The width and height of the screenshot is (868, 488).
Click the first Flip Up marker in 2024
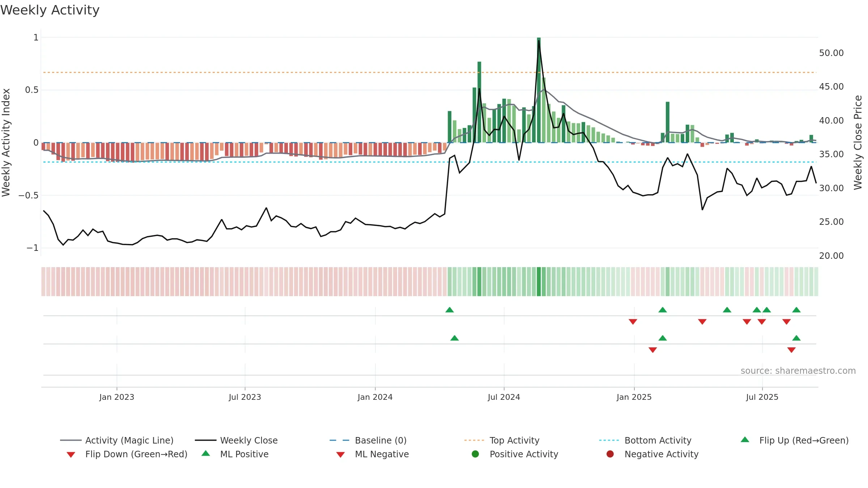pyautogui.click(x=450, y=310)
